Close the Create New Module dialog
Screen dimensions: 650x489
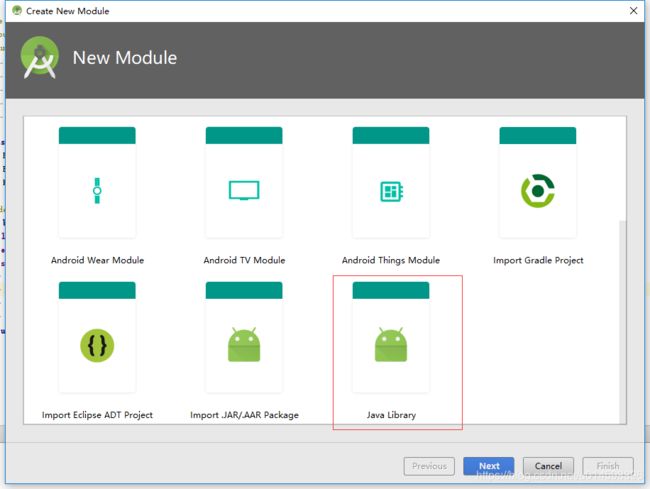click(x=633, y=11)
